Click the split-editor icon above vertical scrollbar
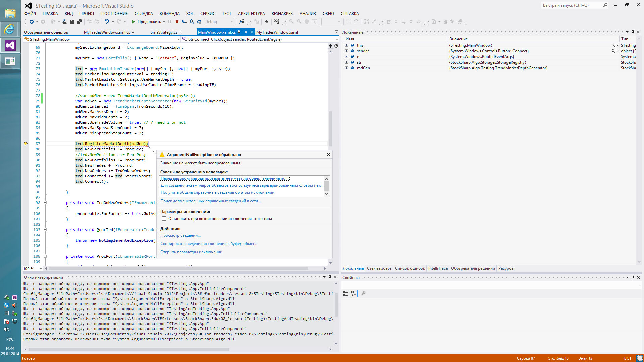This screenshot has width=644, height=362. (330, 46)
